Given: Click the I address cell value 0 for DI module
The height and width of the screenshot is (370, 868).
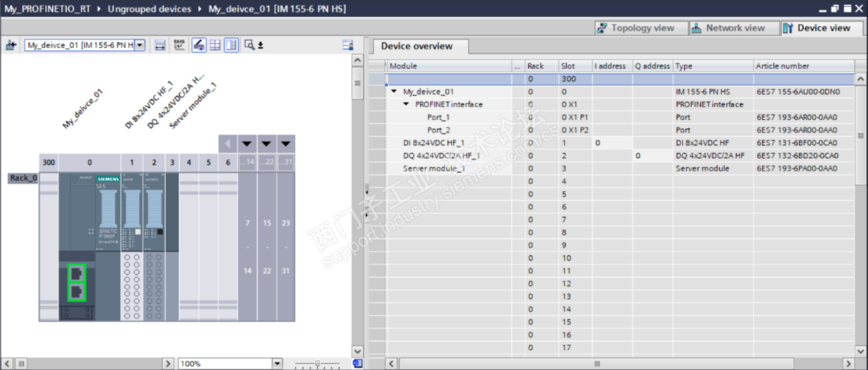Looking at the screenshot, I should click(612, 143).
